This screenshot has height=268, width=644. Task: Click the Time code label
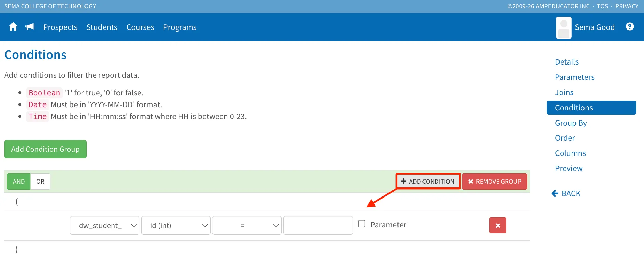38,116
